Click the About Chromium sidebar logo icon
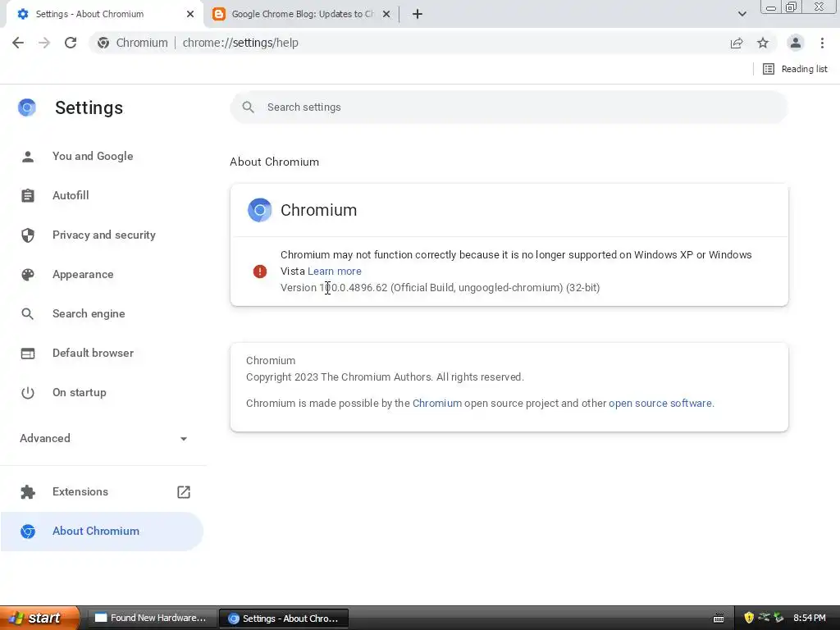 pos(28,532)
